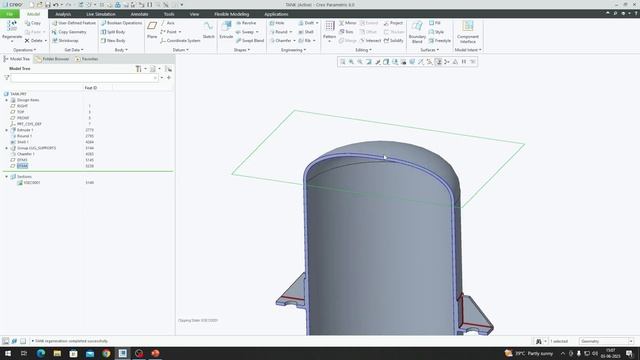640x360 pixels.
Task: Click the Copy command in Operations
Action: pyautogui.click(x=33, y=23)
